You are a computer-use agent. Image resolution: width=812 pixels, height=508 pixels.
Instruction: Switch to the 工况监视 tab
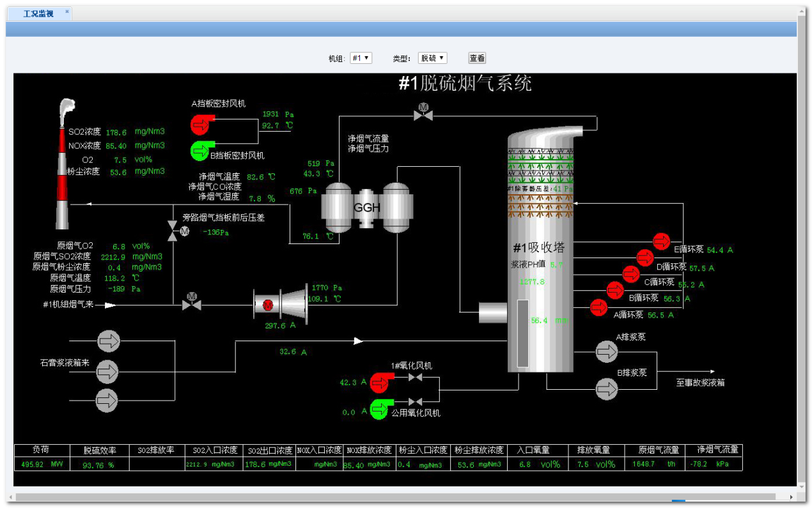pyautogui.click(x=38, y=13)
